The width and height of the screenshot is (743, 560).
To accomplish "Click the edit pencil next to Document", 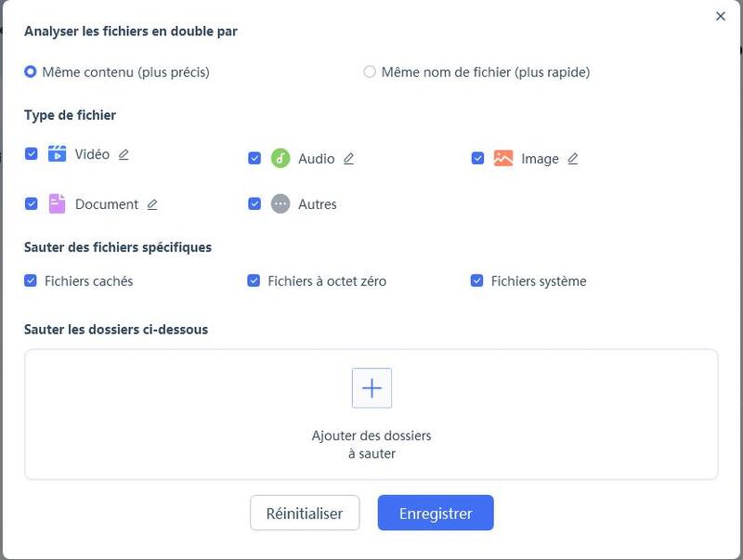I will coord(152,204).
